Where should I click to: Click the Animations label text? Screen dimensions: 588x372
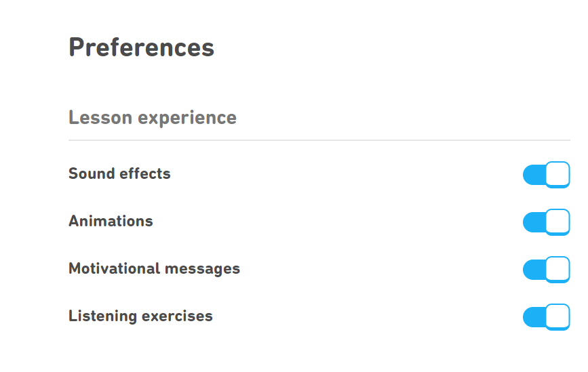pos(111,222)
